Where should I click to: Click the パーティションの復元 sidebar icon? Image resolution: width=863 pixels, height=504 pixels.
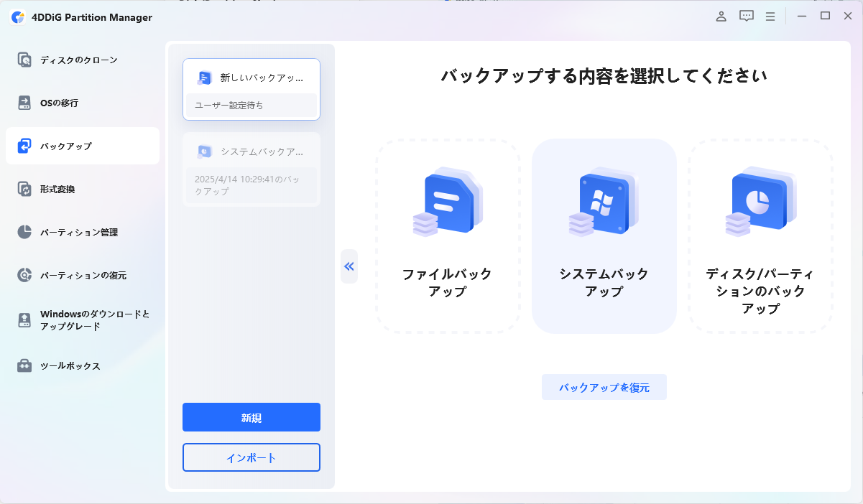(x=24, y=275)
